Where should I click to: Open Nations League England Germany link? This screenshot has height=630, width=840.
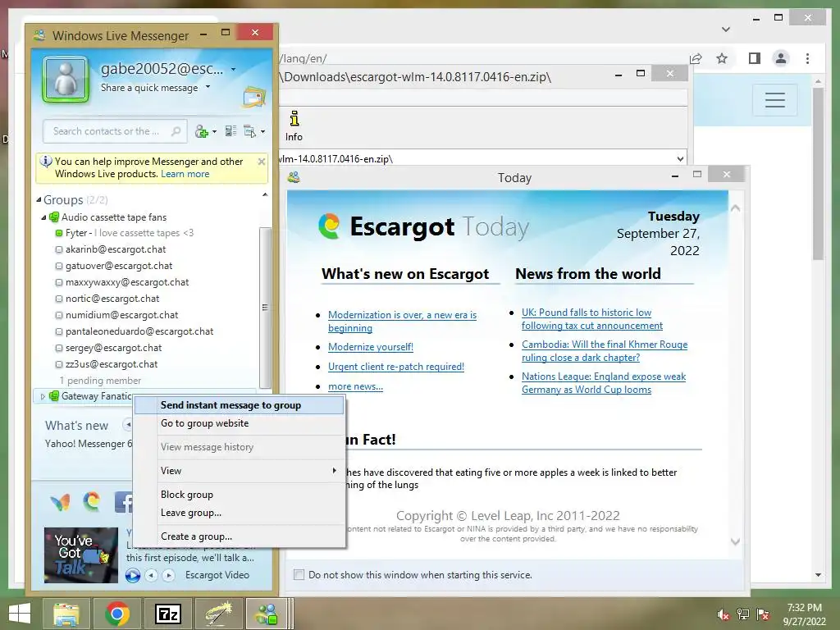(604, 383)
